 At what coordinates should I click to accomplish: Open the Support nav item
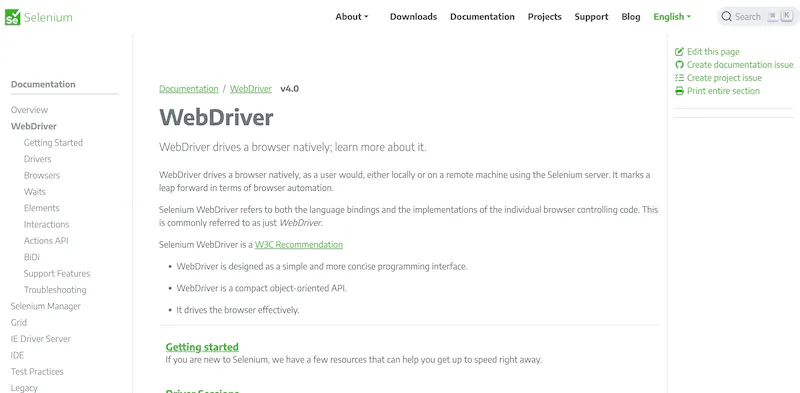(x=591, y=17)
